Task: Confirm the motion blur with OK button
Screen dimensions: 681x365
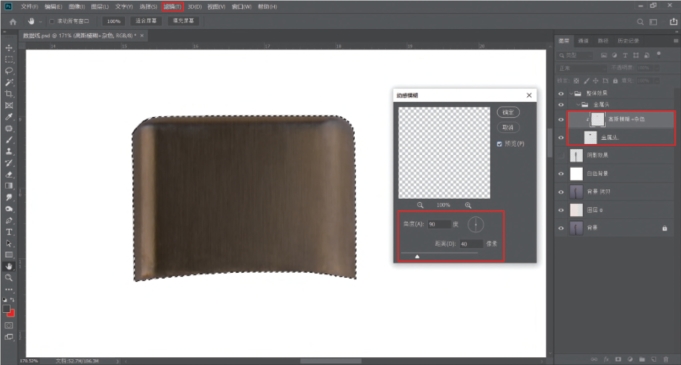Action: click(x=508, y=112)
